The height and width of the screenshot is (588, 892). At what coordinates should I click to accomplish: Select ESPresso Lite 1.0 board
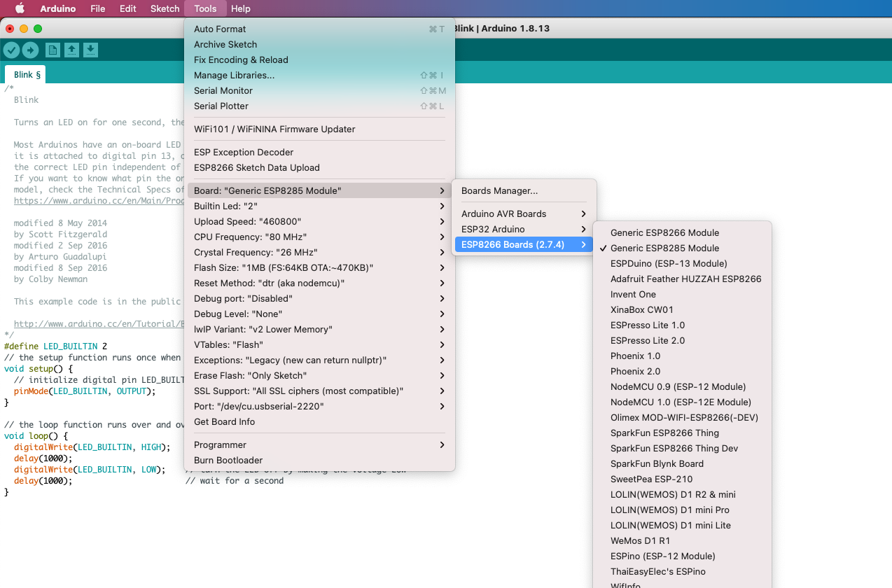(x=682, y=325)
